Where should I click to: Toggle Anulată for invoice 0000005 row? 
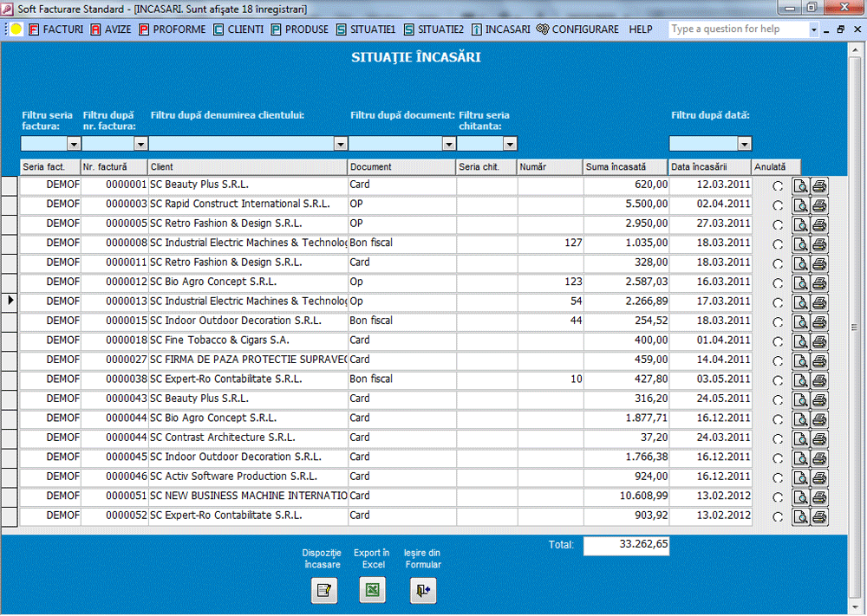point(778,225)
